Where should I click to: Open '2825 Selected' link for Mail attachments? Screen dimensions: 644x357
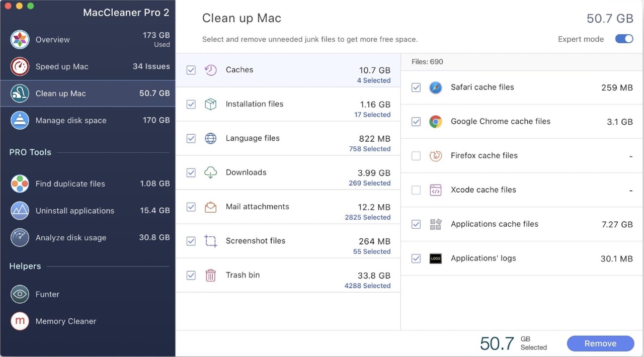368,217
